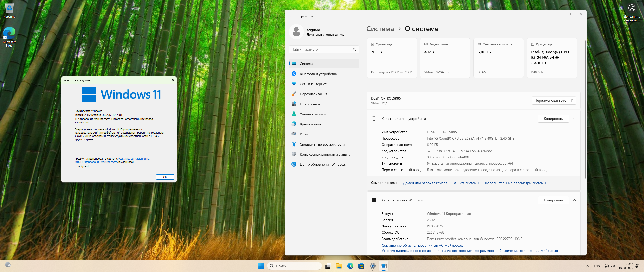Open network tray icon
The height and width of the screenshot is (272, 644).
606,266
